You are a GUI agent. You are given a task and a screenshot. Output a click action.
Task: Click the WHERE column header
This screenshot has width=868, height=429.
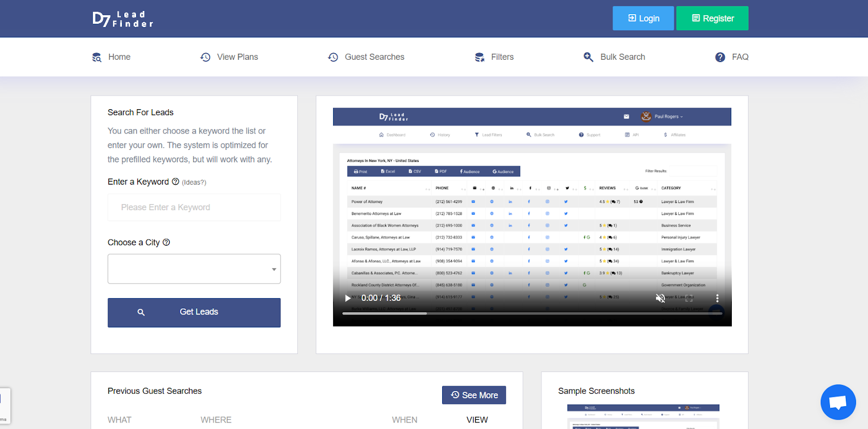pyautogui.click(x=216, y=420)
